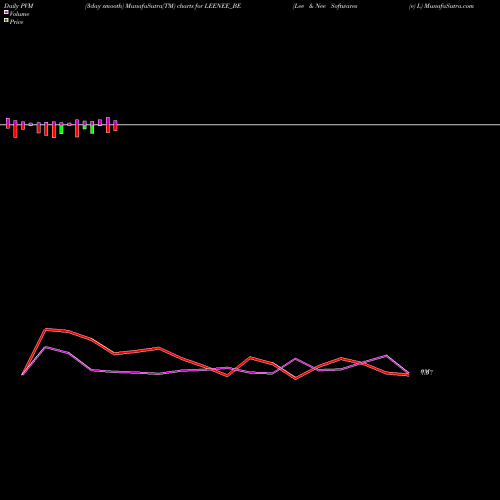Select the Price legend label

coord(16,22)
